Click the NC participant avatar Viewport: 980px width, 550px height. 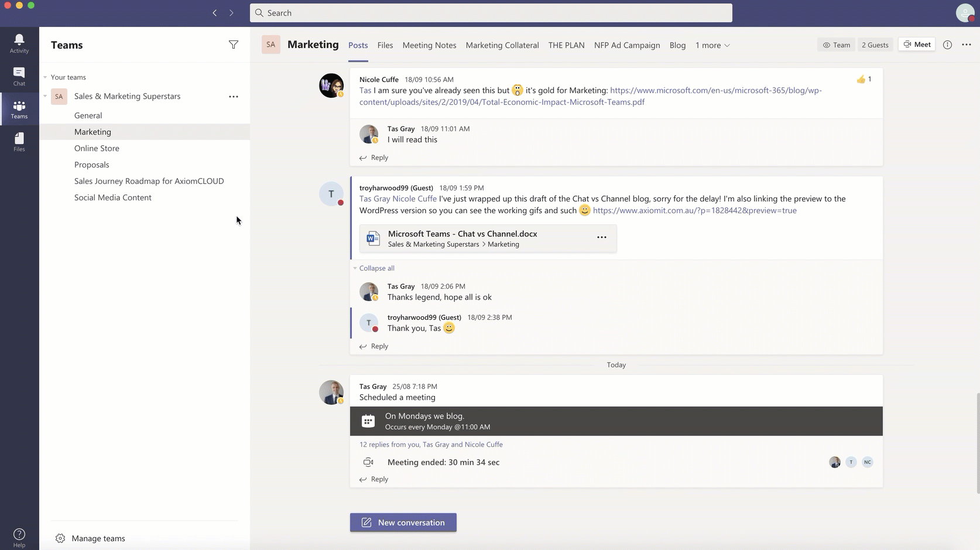pyautogui.click(x=868, y=462)
